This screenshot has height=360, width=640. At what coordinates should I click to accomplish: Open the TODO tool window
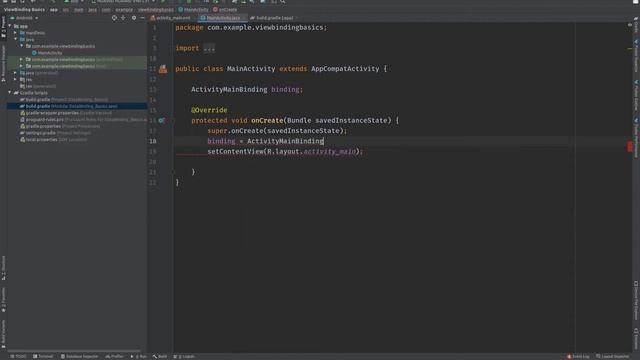click(x=18, y=356)
